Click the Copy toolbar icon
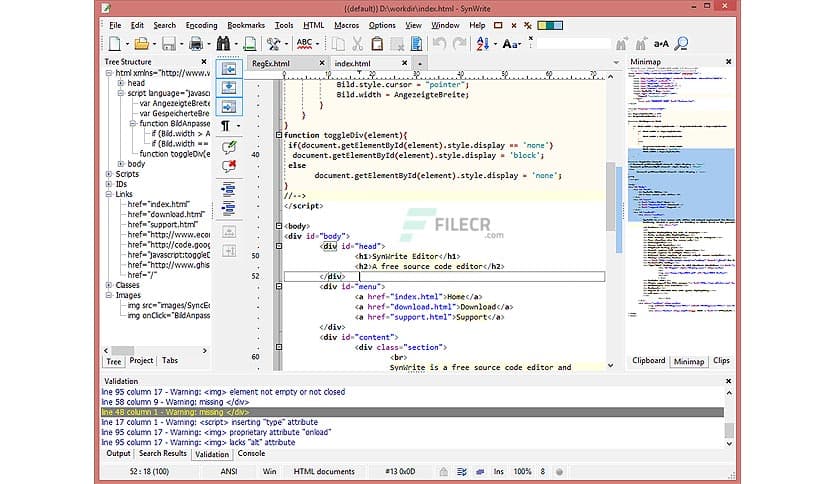Screen dimensions: 836x484 pyautogui.click(x=338, y=44)
